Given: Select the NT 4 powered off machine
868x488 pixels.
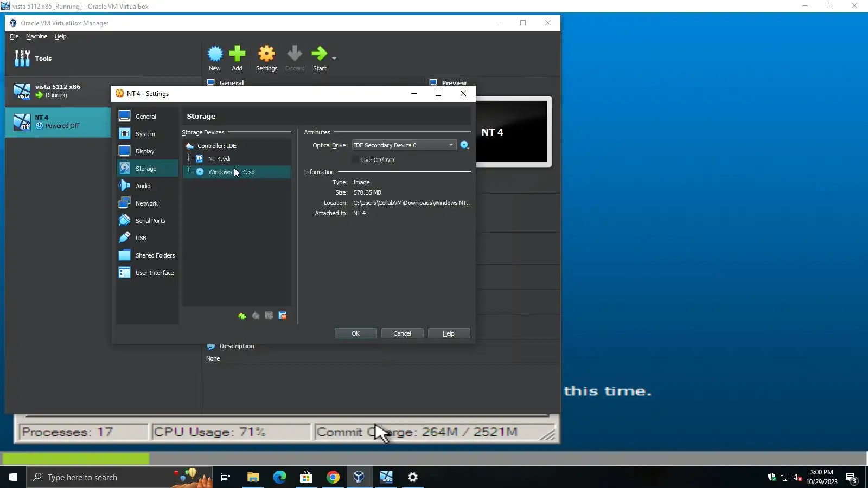Looking at the screenshot, I should 58,122.
